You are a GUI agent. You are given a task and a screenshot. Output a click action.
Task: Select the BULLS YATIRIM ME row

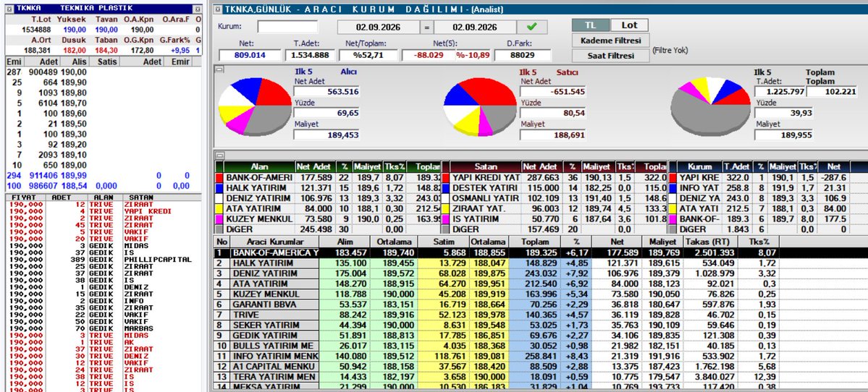(x=498, y=346)
